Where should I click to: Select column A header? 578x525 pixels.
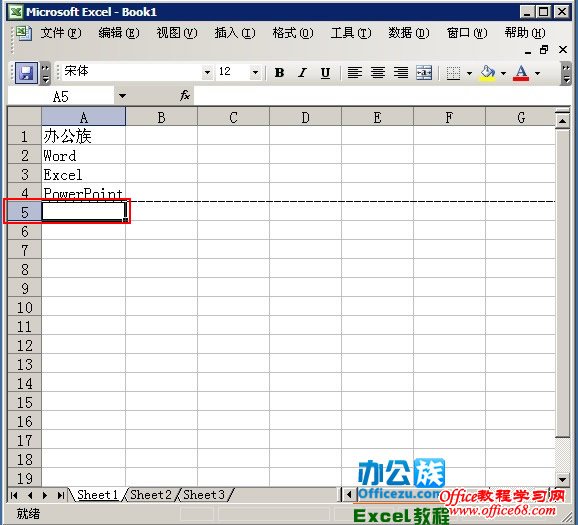(x=84, y=117)
